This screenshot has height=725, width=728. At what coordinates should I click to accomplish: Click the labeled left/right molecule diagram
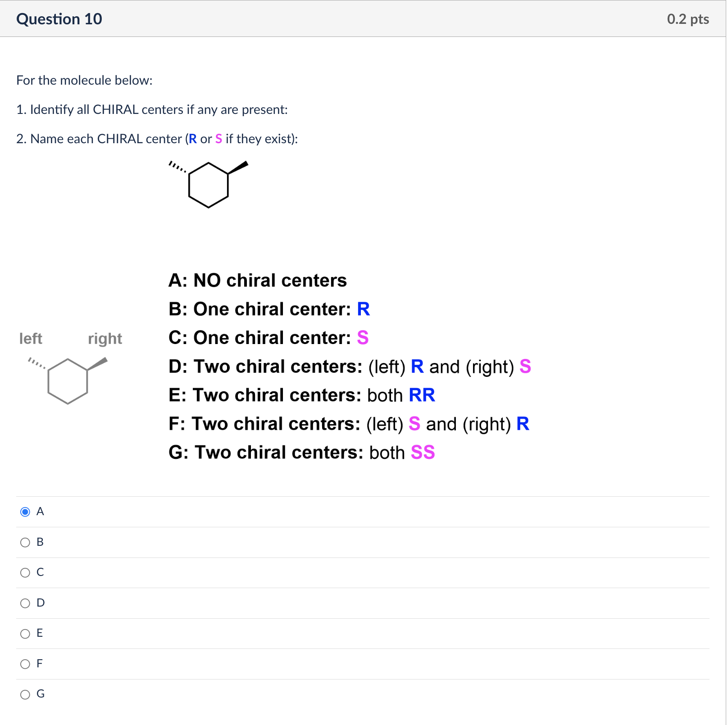coord(68,381)
